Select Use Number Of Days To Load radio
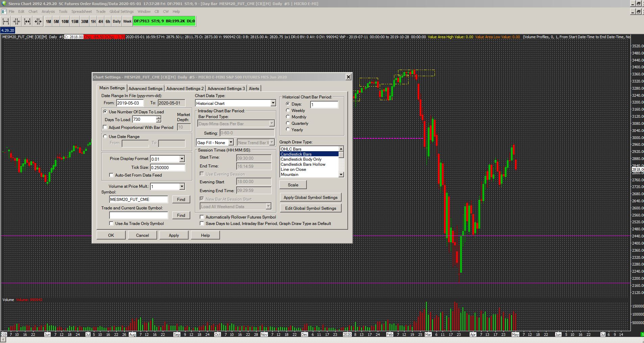This screenshot has height=343, width=644. [105, 112]
